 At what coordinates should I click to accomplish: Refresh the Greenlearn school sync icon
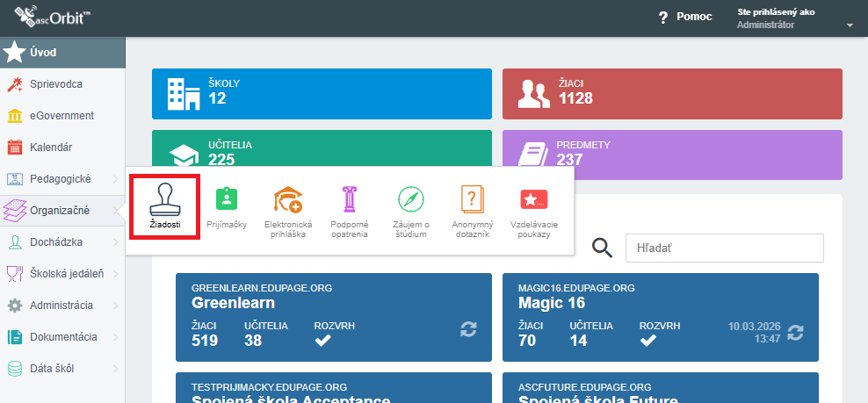click(468, 330)
